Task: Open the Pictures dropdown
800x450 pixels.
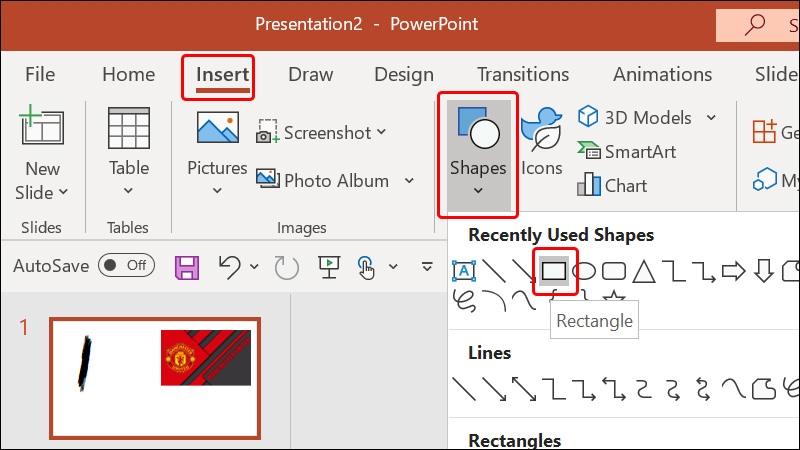Action: click(x=217, y=191)
